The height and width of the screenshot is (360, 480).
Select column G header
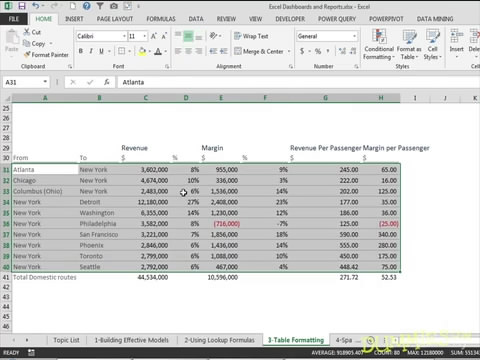325,98
